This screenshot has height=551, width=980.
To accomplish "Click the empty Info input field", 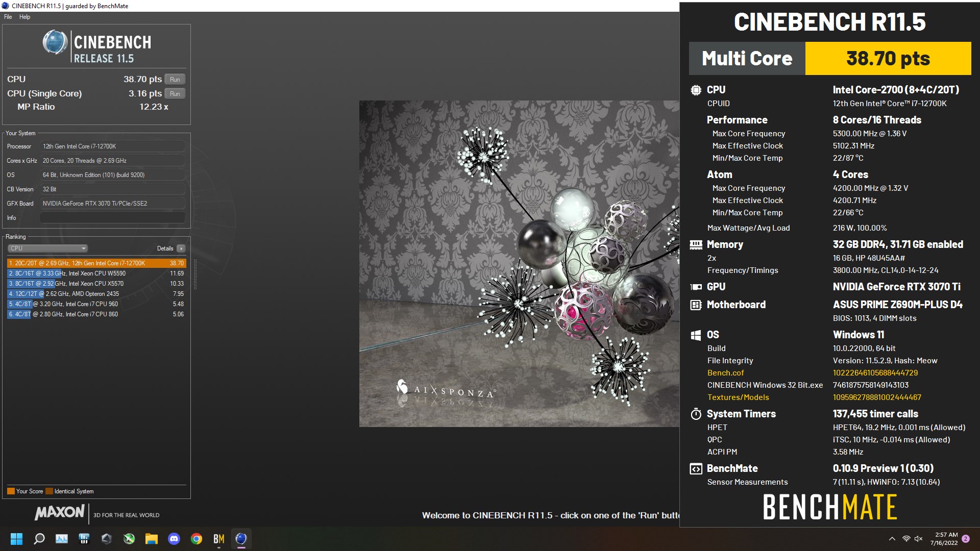I will [x=112, y=218].
